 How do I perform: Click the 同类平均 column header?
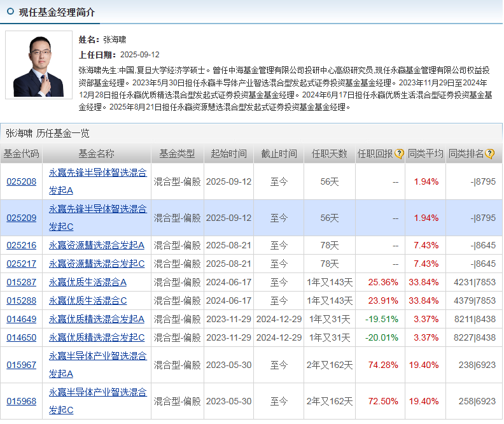tap(425, 154)
